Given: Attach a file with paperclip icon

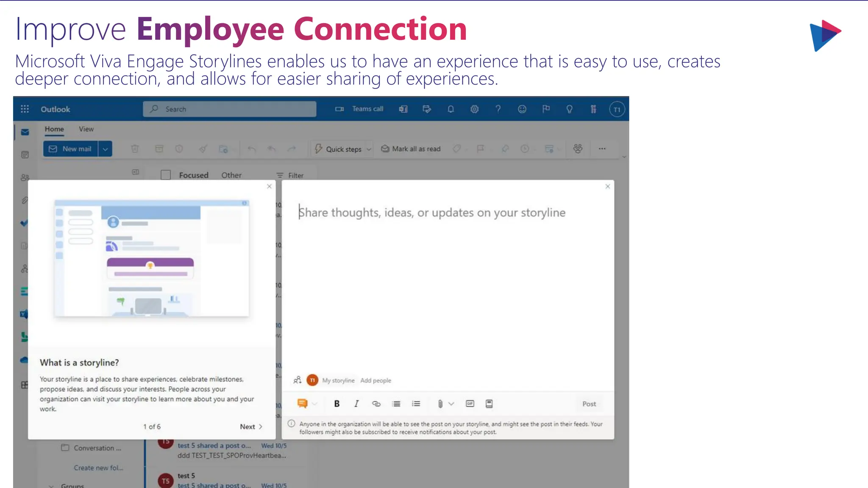Looking at the screenshot, I should (x=440, y=404).
